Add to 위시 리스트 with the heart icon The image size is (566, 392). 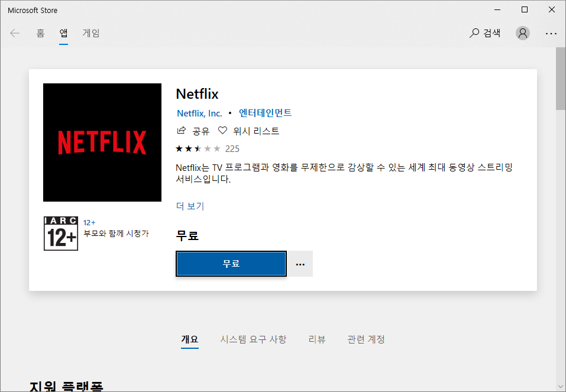point(249,131)
